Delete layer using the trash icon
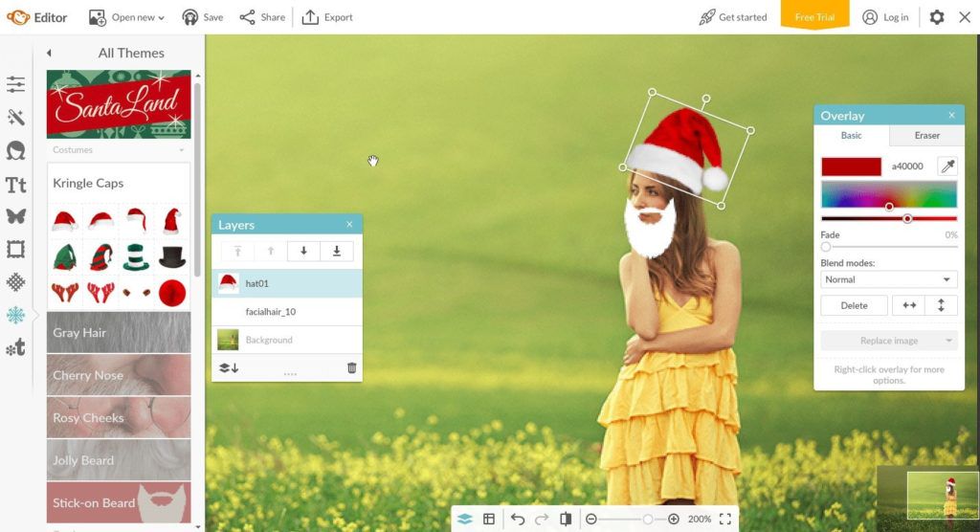Viewport: 980px width, 532px height. pos(351,367)
